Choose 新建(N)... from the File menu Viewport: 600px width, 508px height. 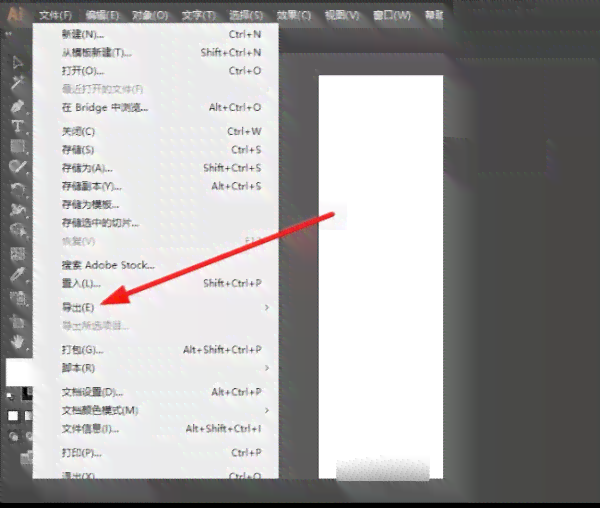coord(156,34)
